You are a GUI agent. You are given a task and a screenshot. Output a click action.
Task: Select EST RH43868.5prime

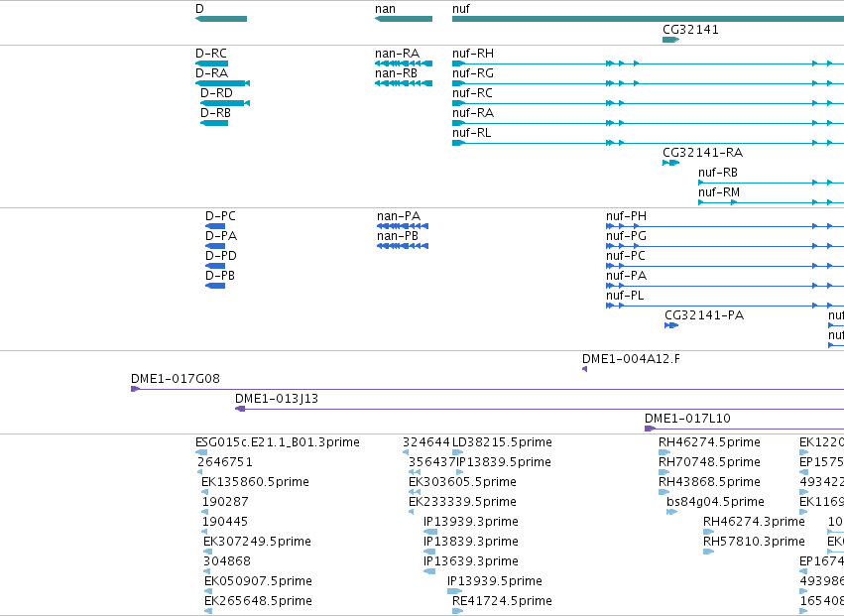(x=663, y=492)
